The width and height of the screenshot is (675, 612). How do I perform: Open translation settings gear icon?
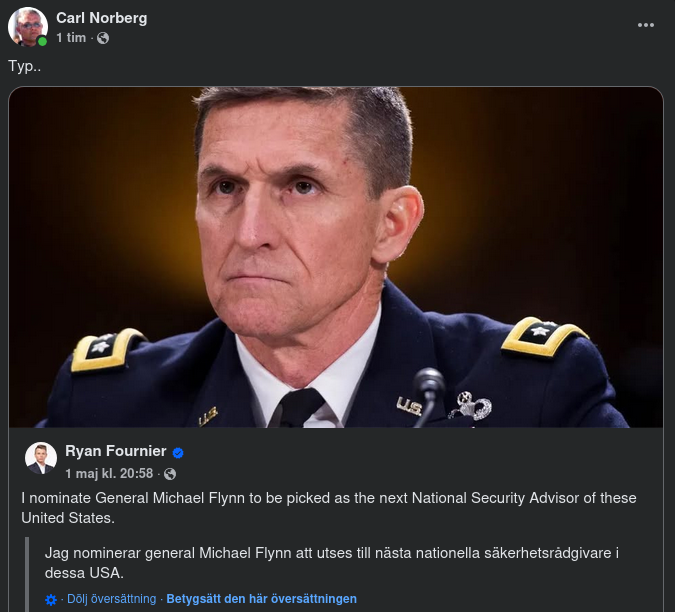51,600
